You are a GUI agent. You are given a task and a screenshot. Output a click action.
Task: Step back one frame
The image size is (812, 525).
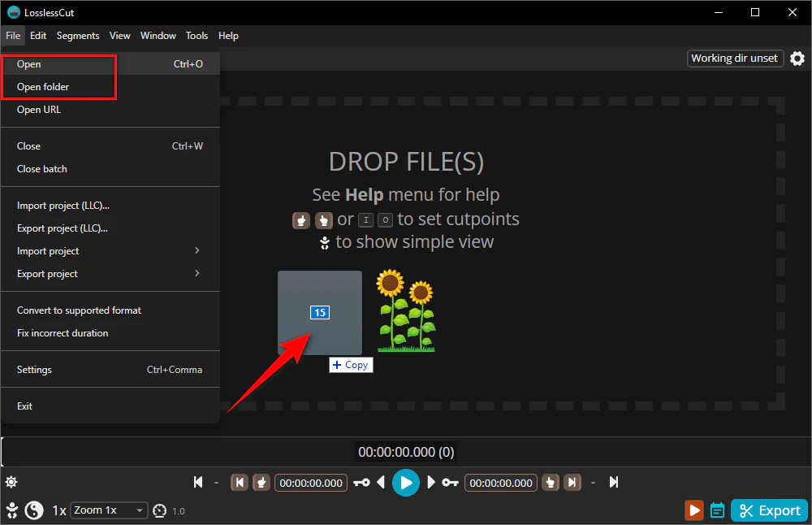pos(381,483)
